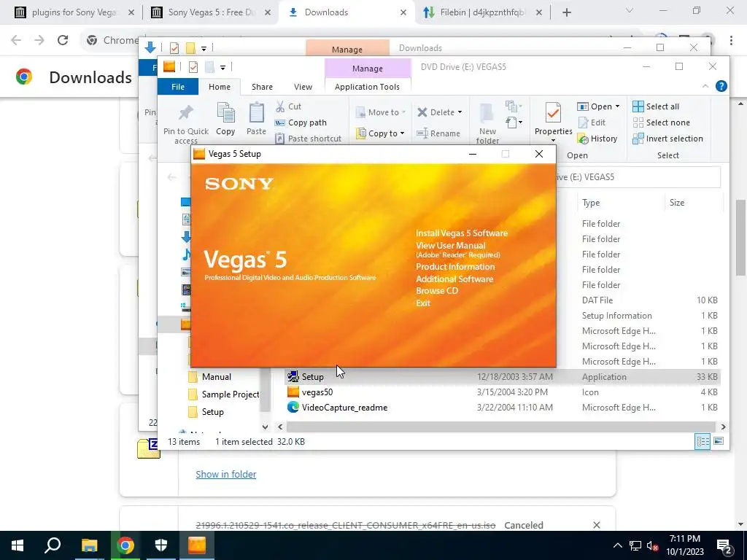Click Properties checkmark in quick access toolbar
747x560 pixels.
[x=193, y=67]
